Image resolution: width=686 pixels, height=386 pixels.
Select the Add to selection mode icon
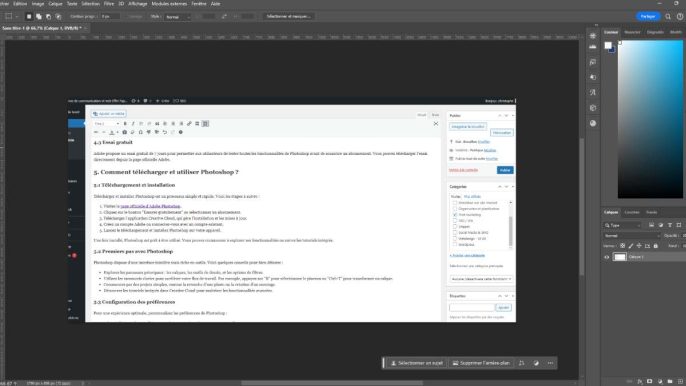coord(38,17)
